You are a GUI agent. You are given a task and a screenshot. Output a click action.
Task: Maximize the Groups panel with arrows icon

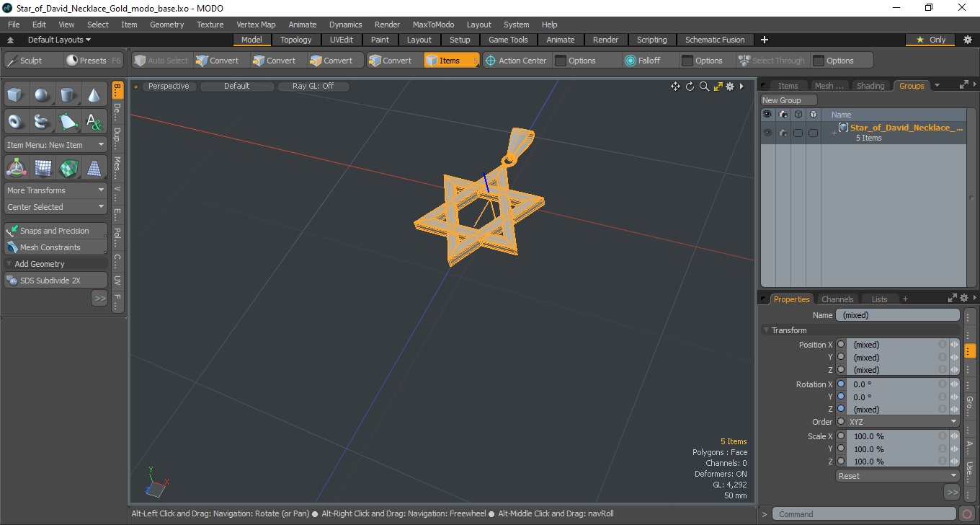[964, 85]
